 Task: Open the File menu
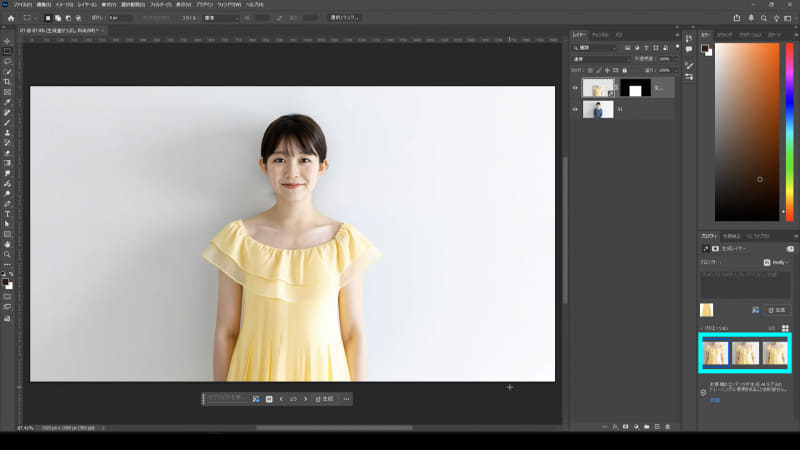[22, 5]
